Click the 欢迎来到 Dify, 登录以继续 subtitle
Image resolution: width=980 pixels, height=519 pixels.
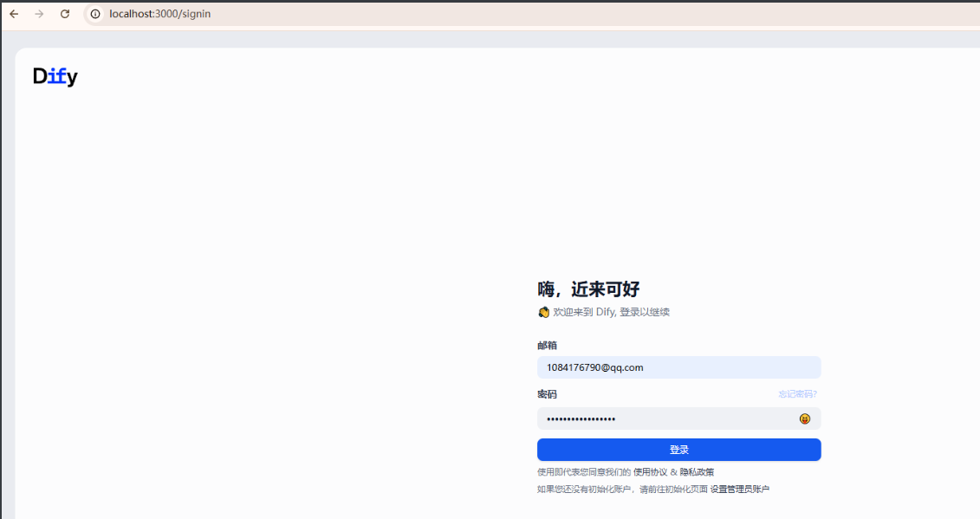point(611,312)
